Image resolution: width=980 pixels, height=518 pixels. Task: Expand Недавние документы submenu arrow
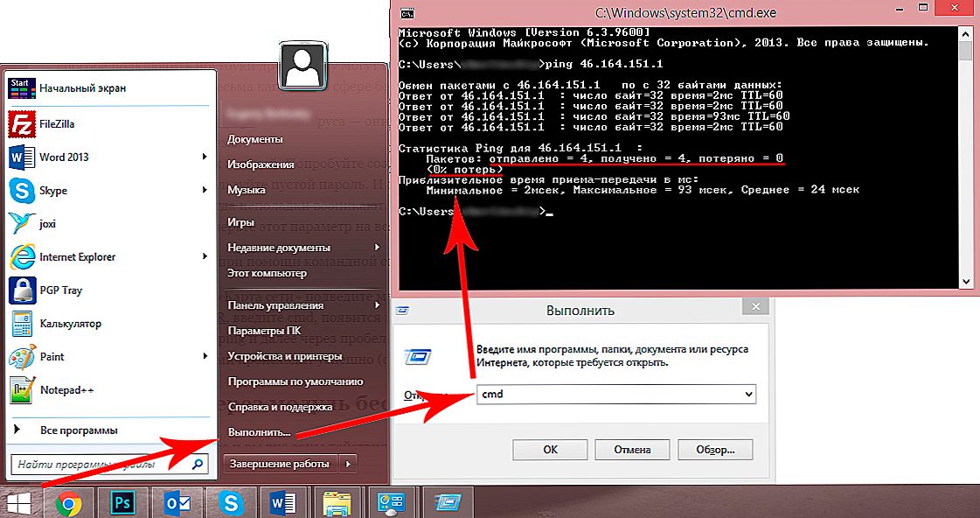pyautogui.click(x=377, y=247)
